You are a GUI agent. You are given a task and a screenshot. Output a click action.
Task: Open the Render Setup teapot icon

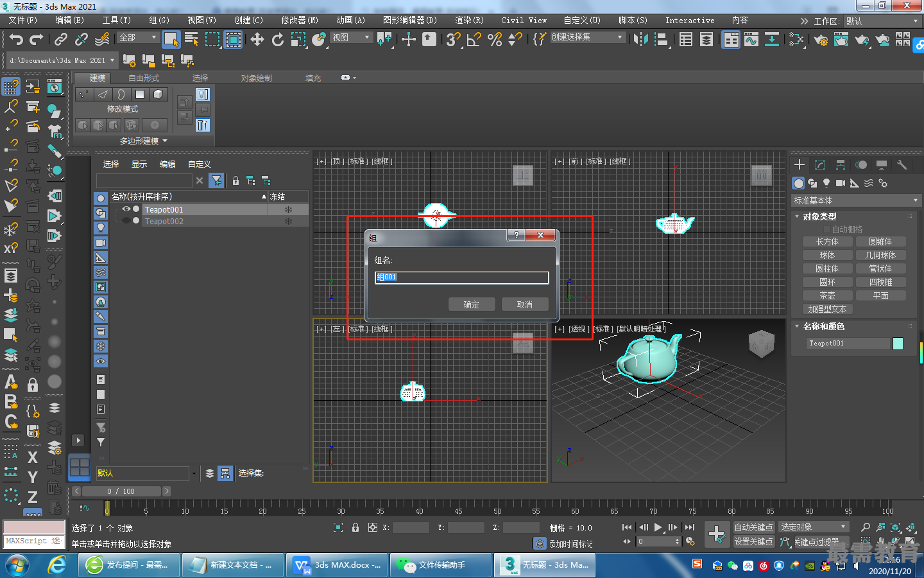click(x=821, y=40)
